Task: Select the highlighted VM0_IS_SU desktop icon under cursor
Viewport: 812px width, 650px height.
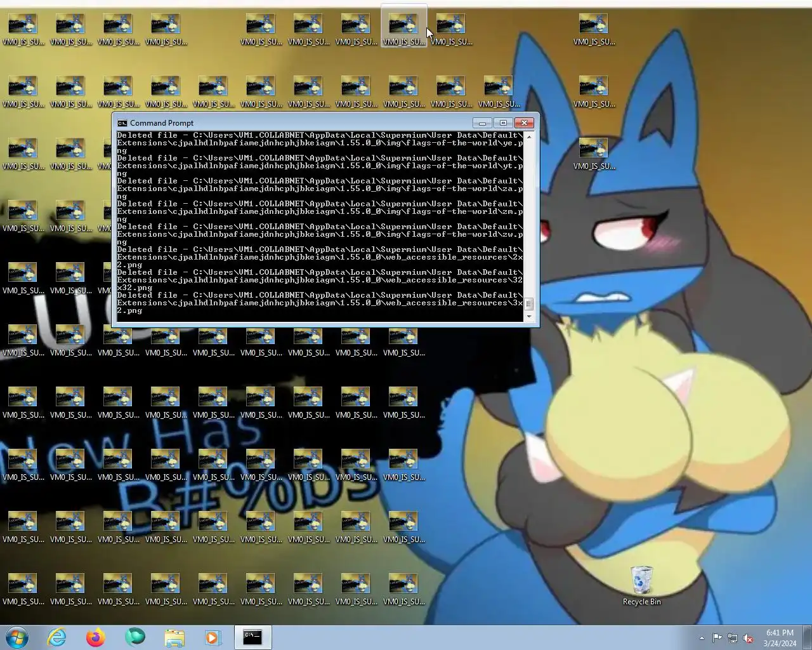Action: [403, 27]
